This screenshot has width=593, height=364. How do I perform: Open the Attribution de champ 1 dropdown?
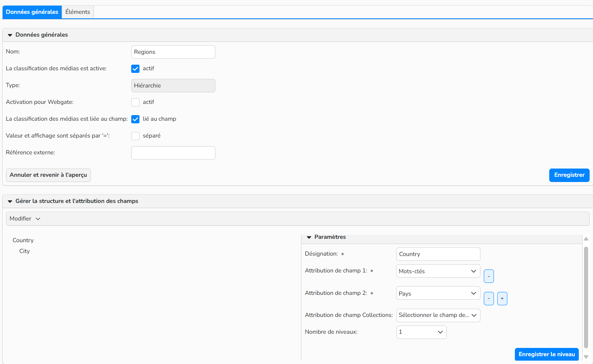(438, 271)
